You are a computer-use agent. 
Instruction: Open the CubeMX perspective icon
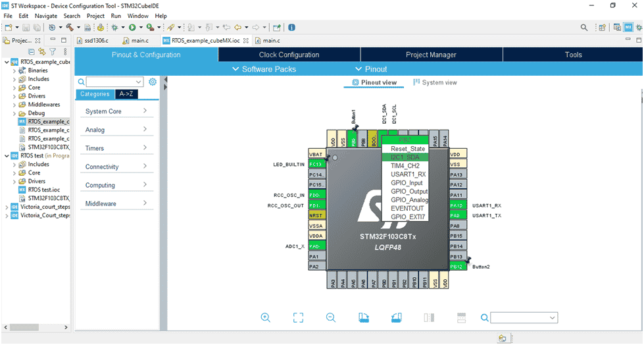point(628,28)
